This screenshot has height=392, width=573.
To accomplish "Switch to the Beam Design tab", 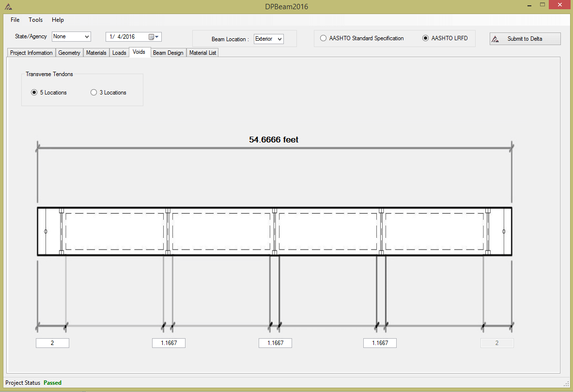I will click(x=168, y=53).
